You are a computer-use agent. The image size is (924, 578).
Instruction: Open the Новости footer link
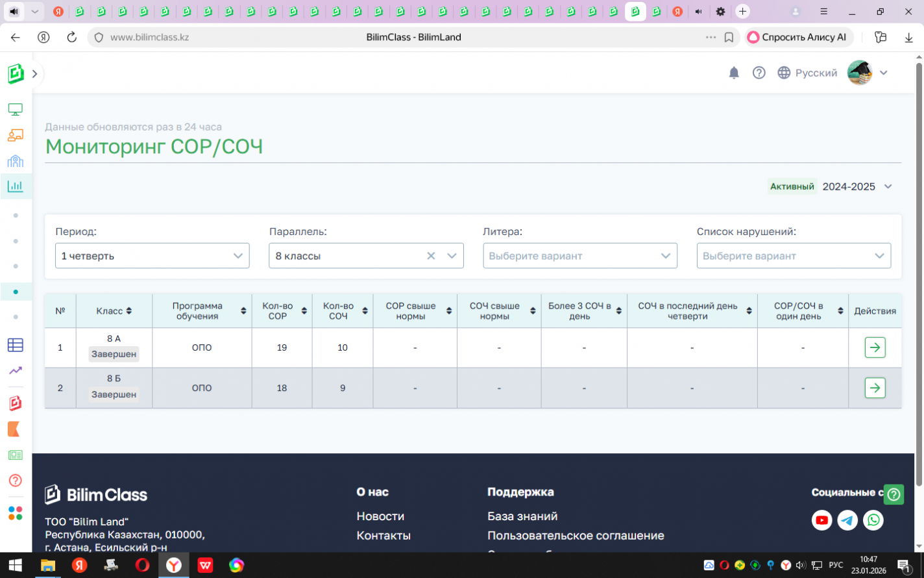380,516
